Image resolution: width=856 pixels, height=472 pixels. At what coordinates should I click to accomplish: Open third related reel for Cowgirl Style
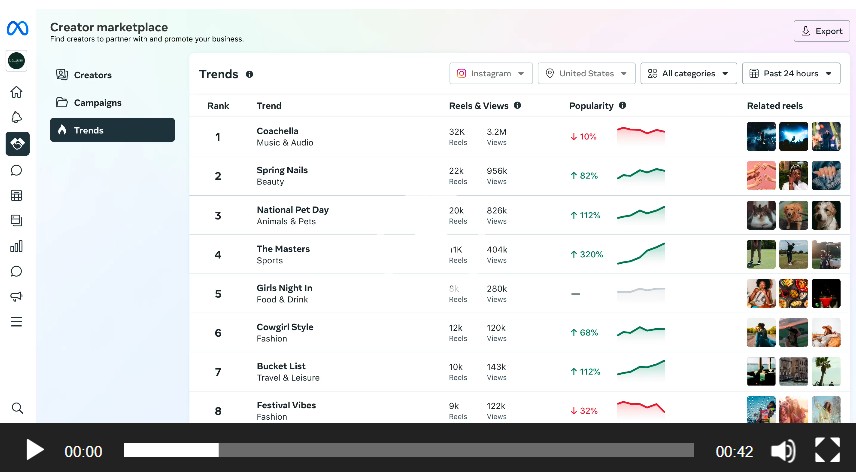[826, 333]
